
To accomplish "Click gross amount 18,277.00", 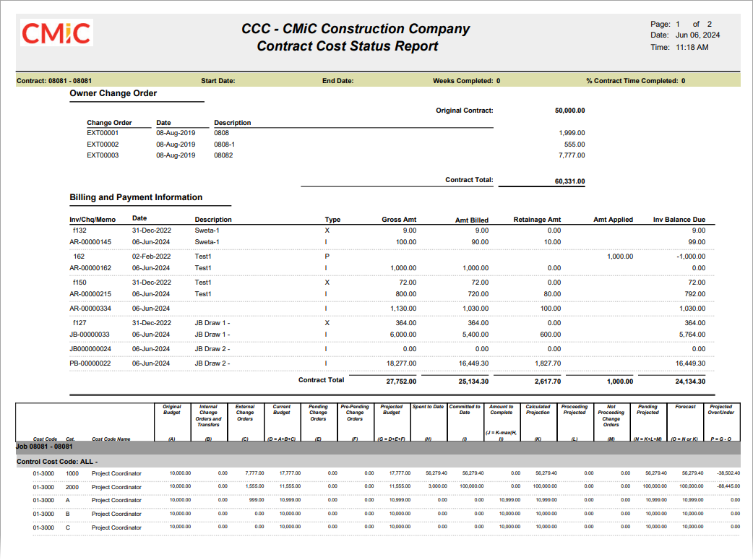I will [x=402, y=363].
